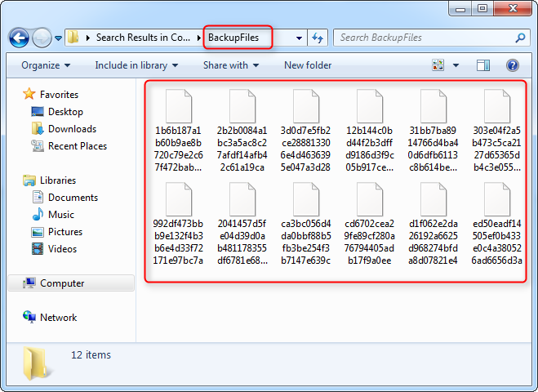
Task: Open Network in navigation pane
Action: pos(58,318)
